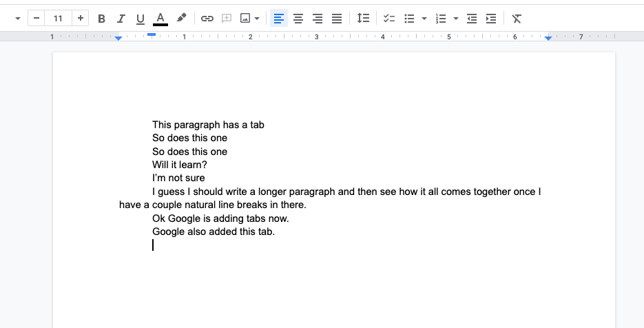Select right align

(318, 19)
